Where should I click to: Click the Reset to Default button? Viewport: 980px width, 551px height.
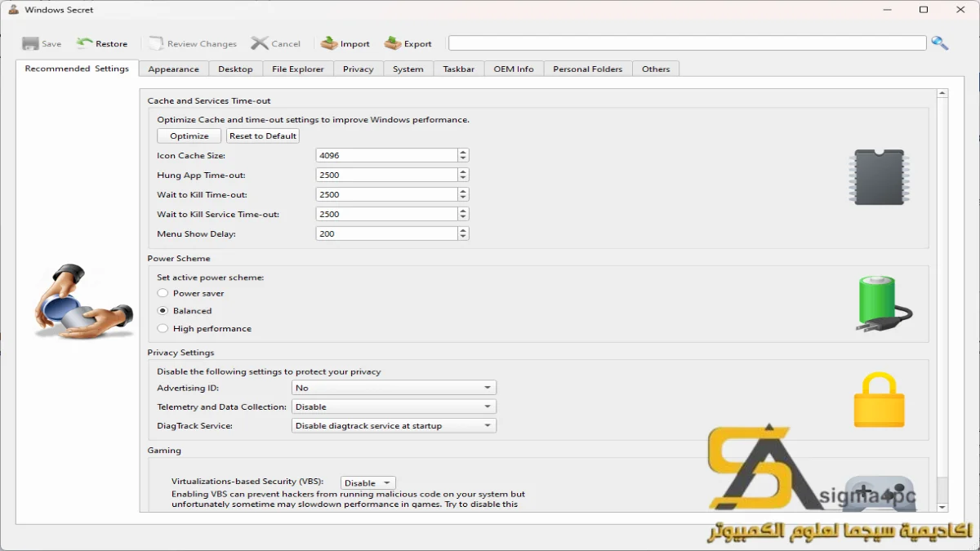pos(263,136)
